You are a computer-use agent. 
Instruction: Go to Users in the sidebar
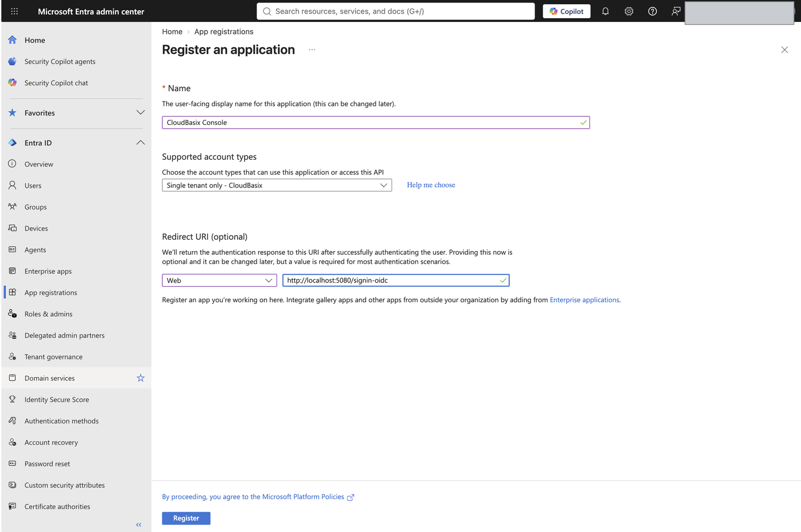[76, 185]
